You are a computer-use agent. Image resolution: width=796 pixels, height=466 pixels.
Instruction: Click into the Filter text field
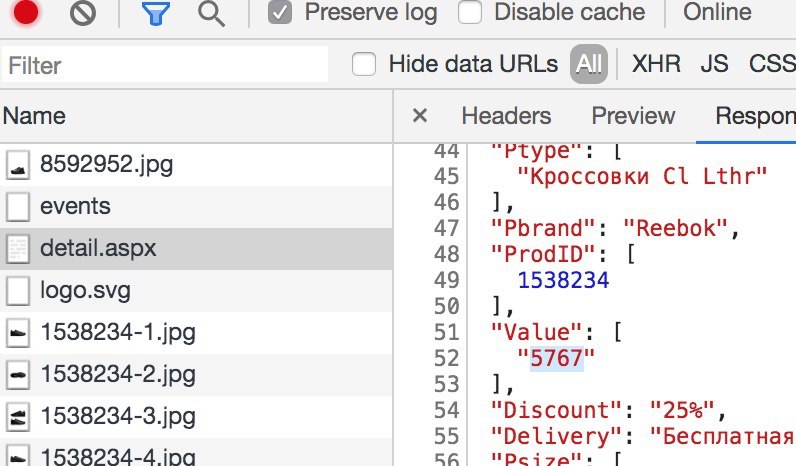point(165,65)
